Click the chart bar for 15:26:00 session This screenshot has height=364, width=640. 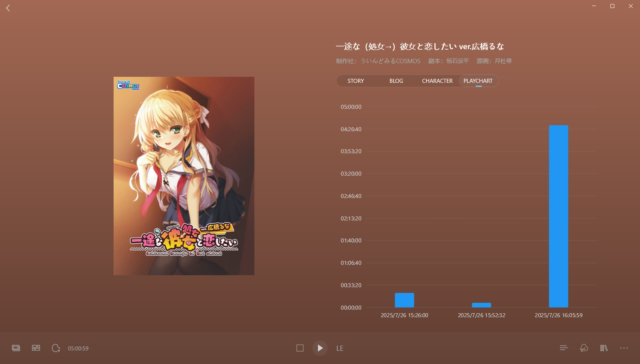click(404, 300)
